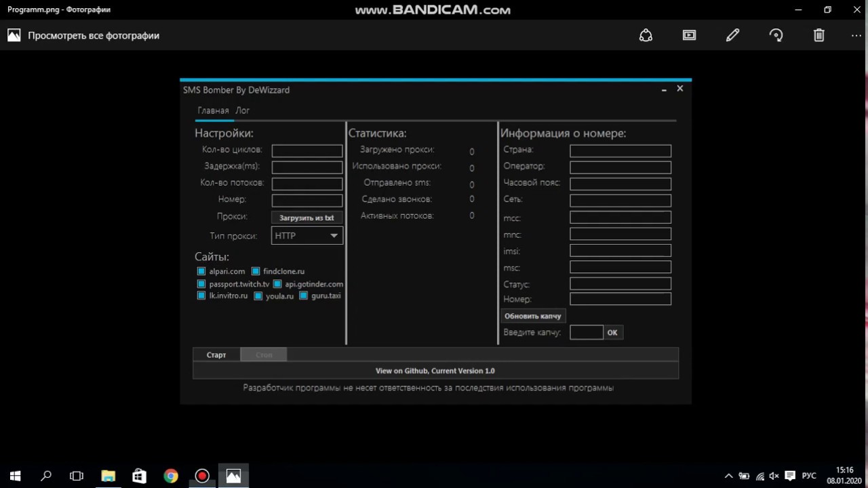
Task: Click the Статус field
Action: (620, 283)
